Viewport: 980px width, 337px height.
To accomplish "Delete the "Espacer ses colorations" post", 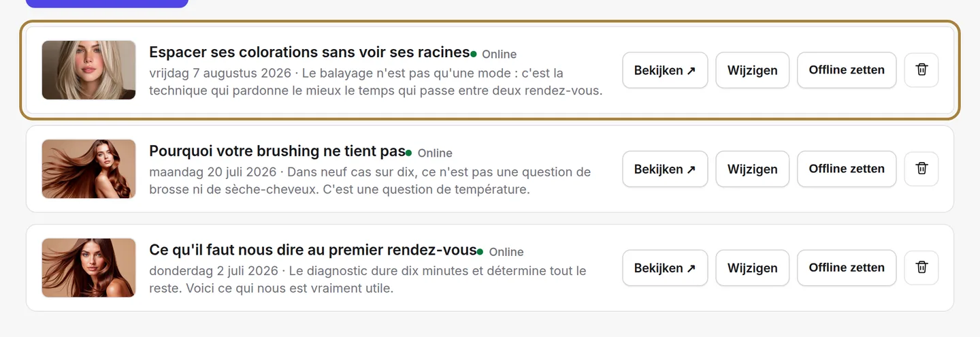I will 921,70.
